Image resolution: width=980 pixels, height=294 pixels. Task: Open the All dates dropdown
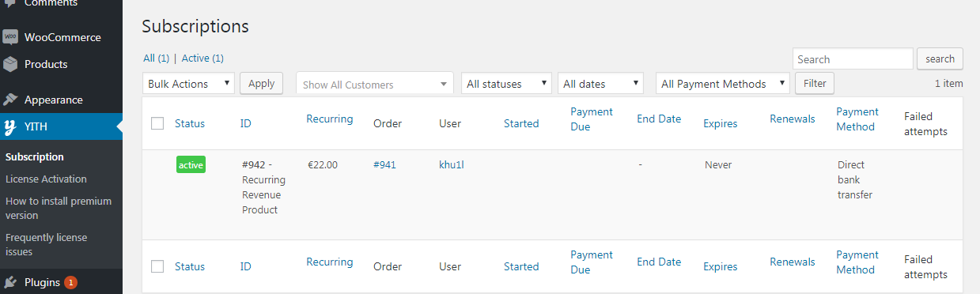pos(600,84)
